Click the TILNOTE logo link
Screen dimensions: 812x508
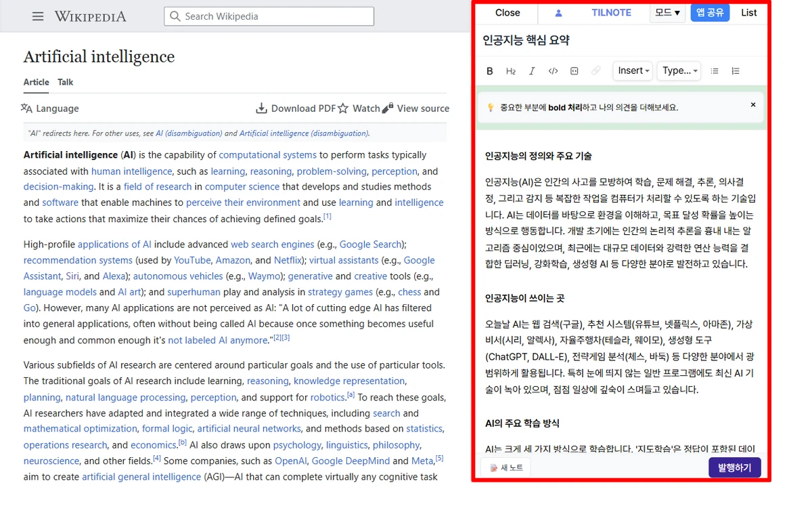[611, 13]
